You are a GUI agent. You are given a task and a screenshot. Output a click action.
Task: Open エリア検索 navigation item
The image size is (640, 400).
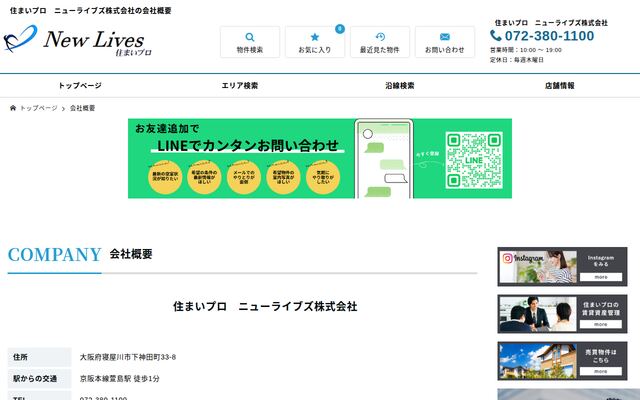(x=240, y=86)
